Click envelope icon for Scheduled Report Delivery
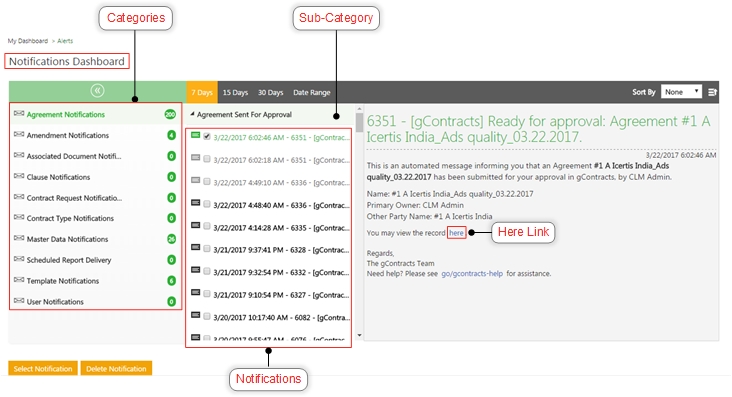 tap(19, 259)
